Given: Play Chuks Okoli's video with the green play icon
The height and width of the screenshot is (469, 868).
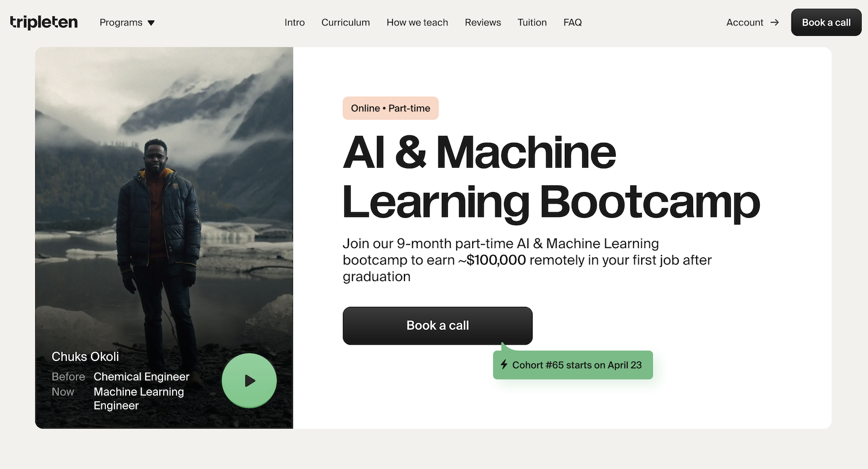Looking at the screenshot, I should click(x=249, y=380).
